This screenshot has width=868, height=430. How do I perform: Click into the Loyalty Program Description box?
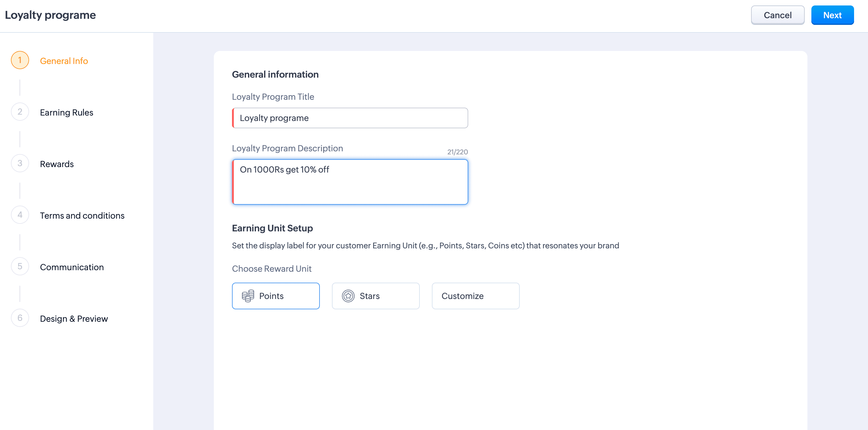tap(350, 182)
